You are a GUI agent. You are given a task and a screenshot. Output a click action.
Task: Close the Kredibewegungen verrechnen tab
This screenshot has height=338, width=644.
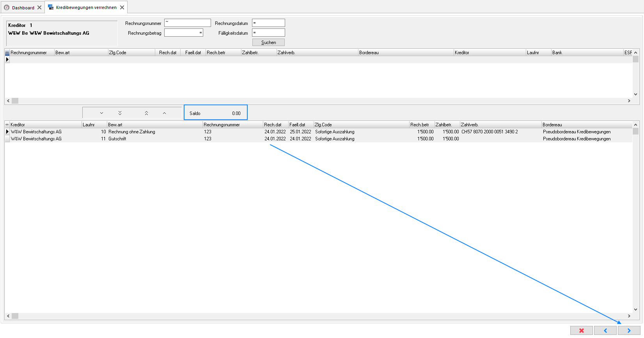pos(122,7)
